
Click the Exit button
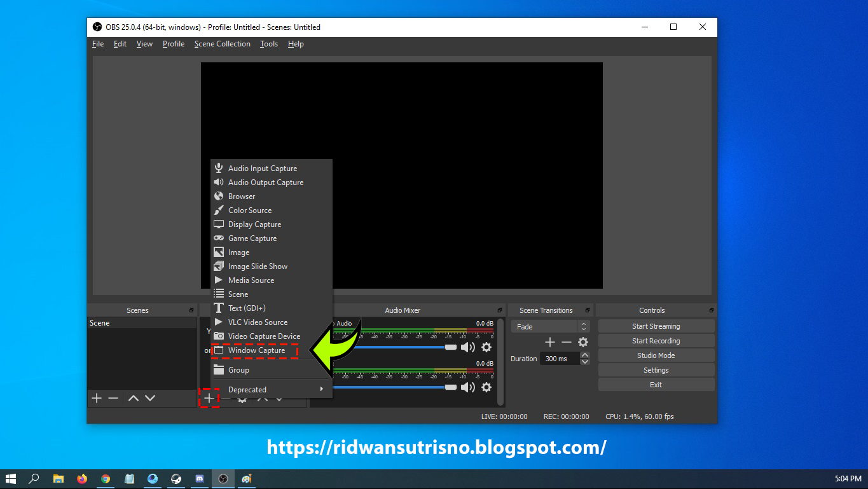coord(656,385)
